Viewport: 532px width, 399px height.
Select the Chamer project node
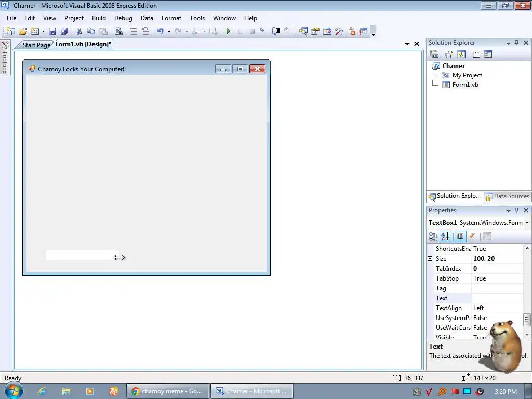[x=454, y=66]
